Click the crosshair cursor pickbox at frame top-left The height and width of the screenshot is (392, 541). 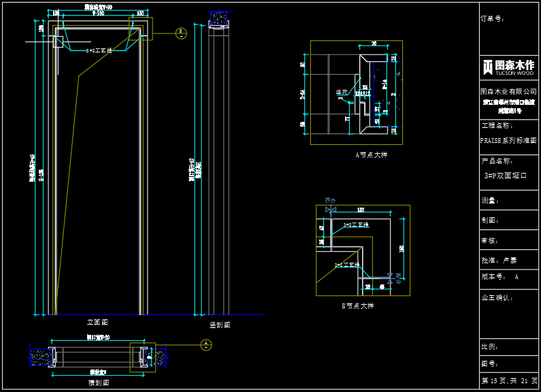[56, 42]
